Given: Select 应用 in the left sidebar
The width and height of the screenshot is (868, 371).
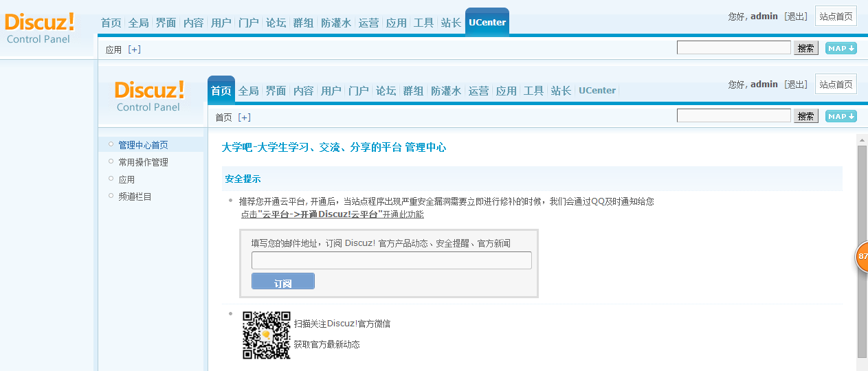Looking at the screenshot, I should [x=126, y=179].
